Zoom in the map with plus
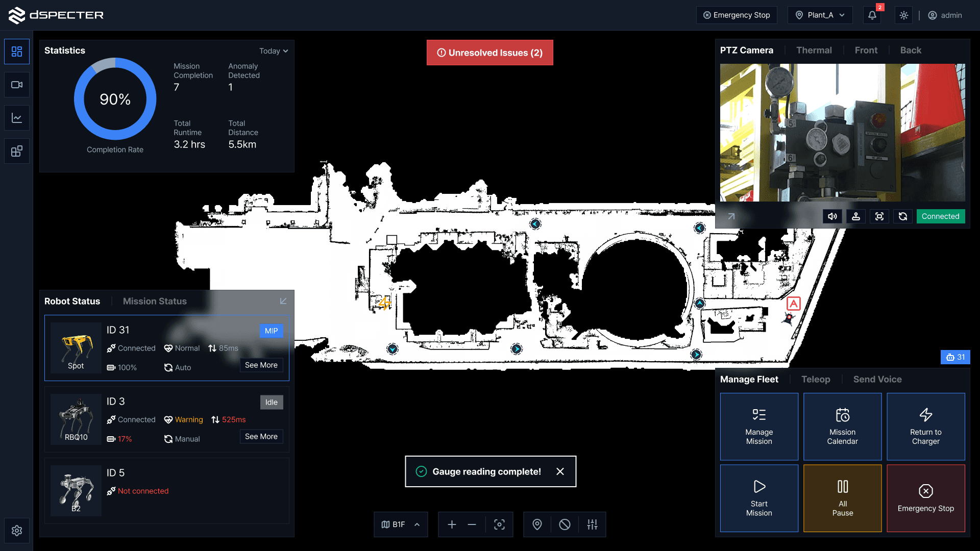The height and width of the screenshot is (551, 980). tap(452, 524)
